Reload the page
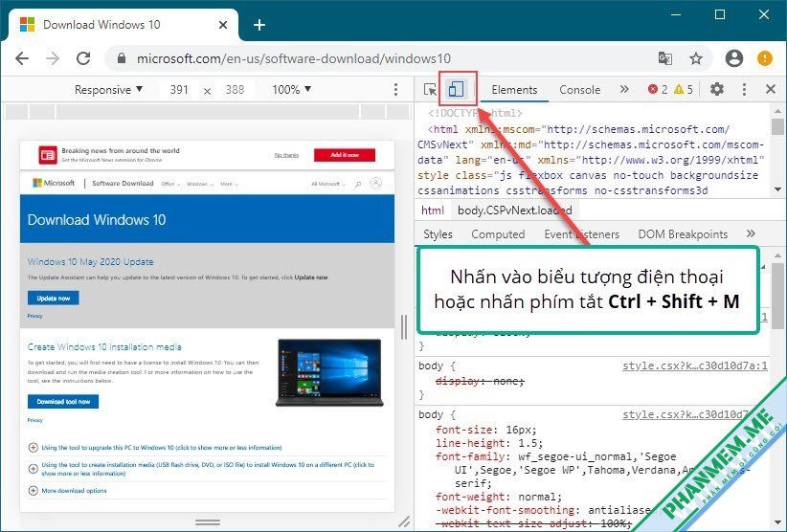 click(x=83, y=58)
